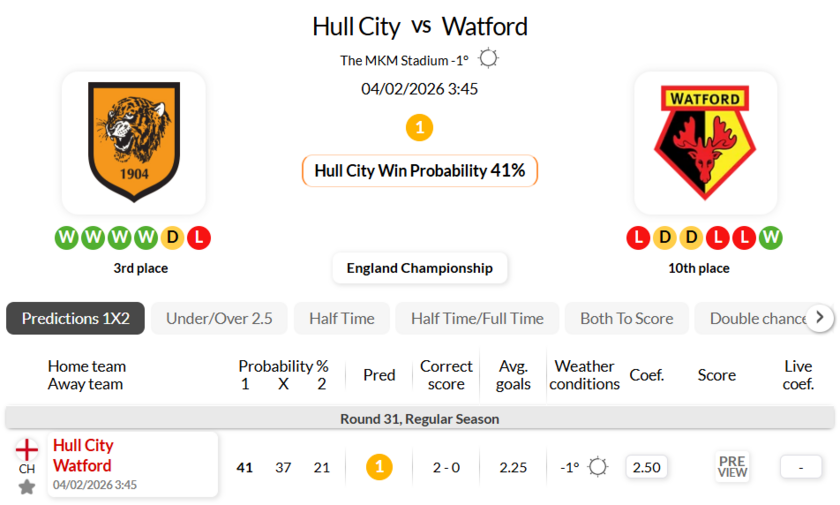Open the match PREVIEW button
This screenshot has height=505, width=840.
click(732, 467)
